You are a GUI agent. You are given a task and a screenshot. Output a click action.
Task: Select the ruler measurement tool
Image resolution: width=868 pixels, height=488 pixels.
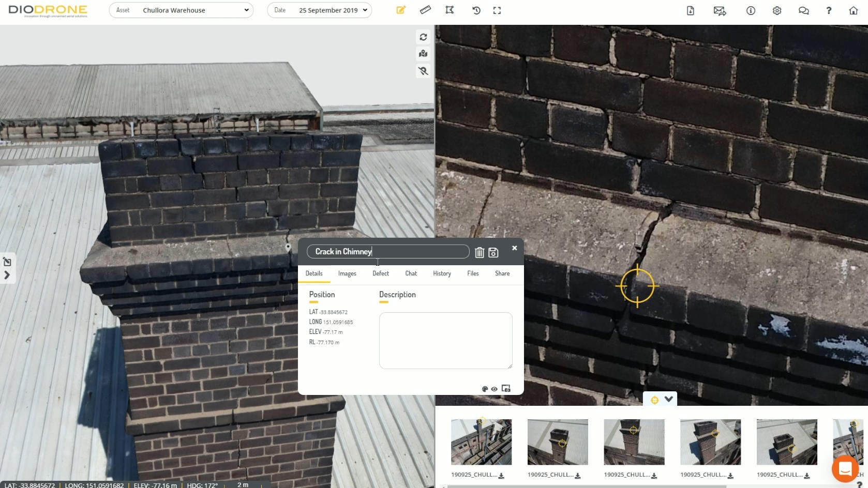tap(425, 10)
